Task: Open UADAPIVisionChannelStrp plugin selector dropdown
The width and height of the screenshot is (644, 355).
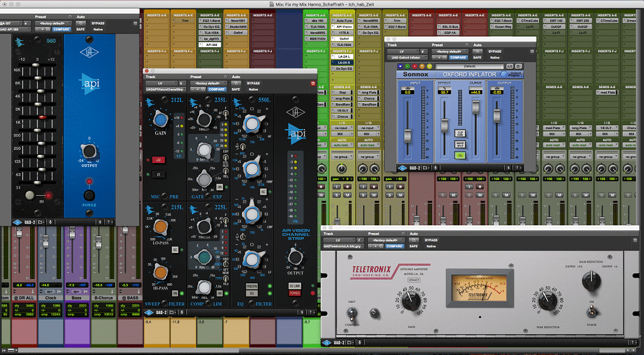Action: (166, 89)
